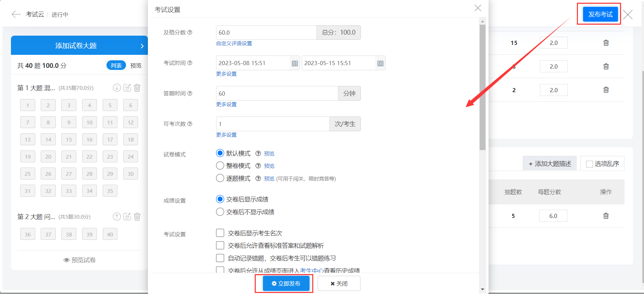Open calendar icon for start time 2023-05-08

tap(294, 63)
